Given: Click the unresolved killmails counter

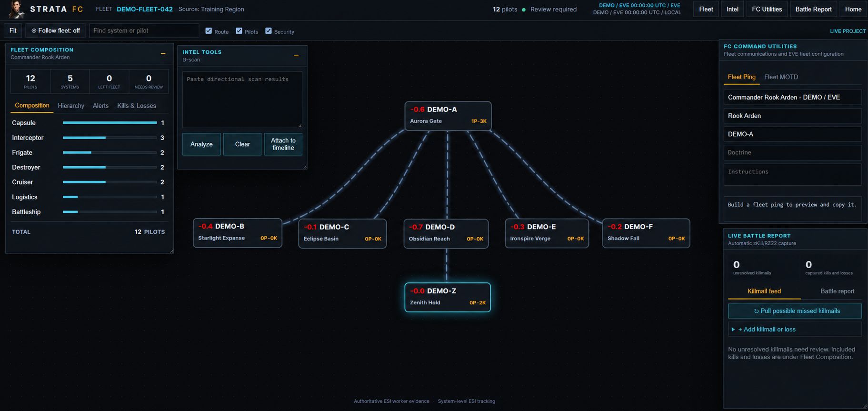Looking at the screenshot, I should (x=752, y=267).
